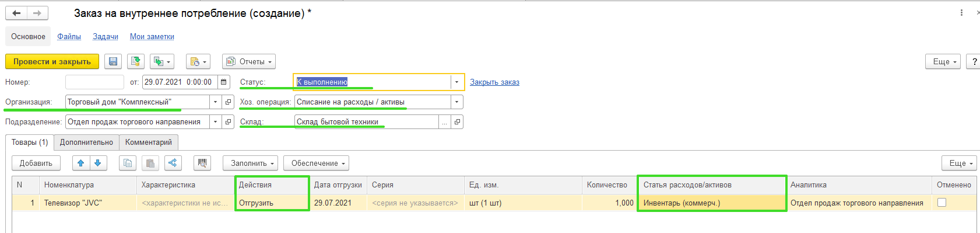
Task: Switch to the Комментарий tab
Action: tap(149, 142)
